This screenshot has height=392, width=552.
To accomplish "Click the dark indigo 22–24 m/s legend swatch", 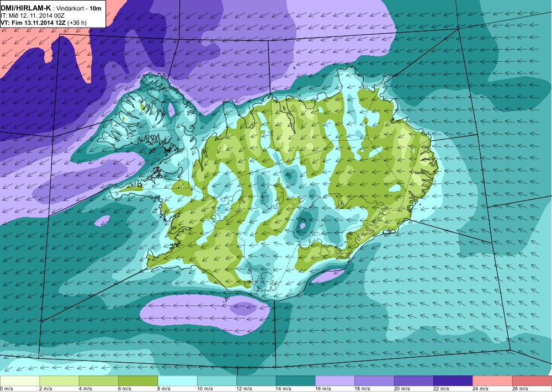I will (453, 381).
